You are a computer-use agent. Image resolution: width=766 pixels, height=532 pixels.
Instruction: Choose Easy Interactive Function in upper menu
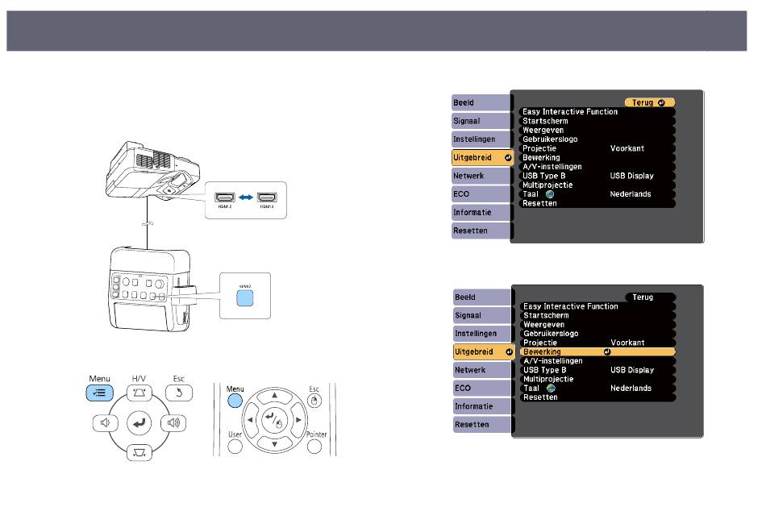pos(597,112)
